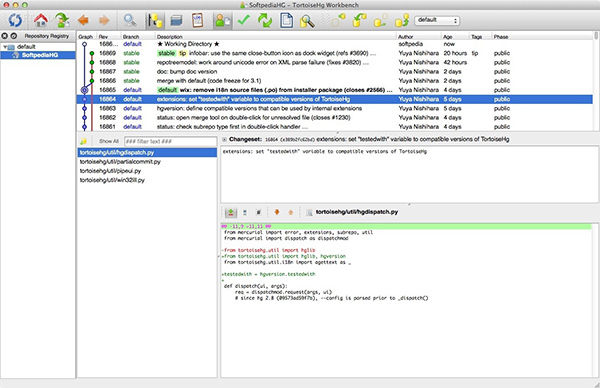The height and width of the screenshot is (388, 600).
Task: Go to working directory parent home icon
Action: point(41,20)
